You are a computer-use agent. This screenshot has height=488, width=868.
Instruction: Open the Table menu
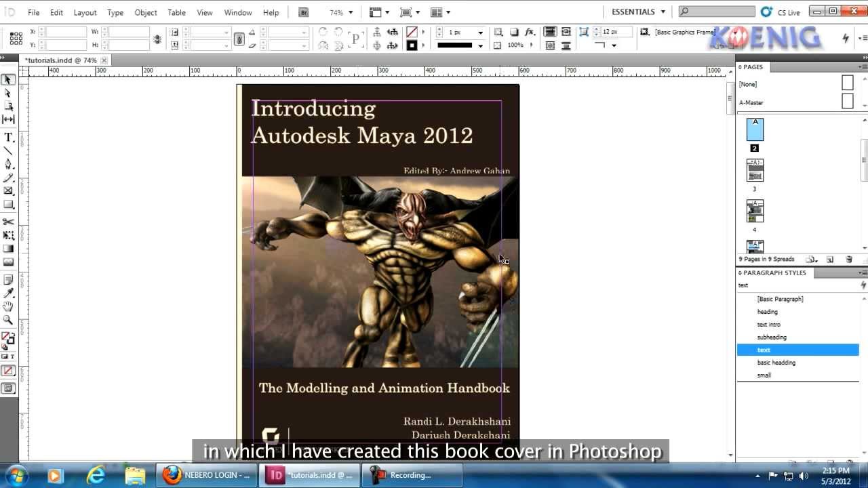[x=176, y=12]
